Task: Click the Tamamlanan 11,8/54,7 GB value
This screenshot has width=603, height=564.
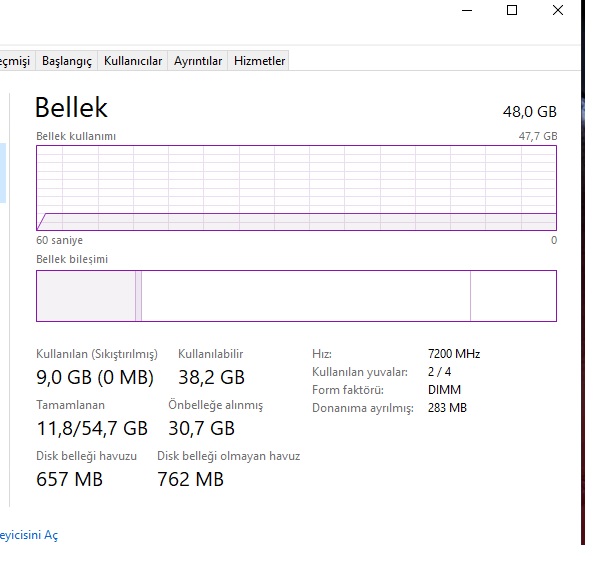Action: (x=92, y=428)
